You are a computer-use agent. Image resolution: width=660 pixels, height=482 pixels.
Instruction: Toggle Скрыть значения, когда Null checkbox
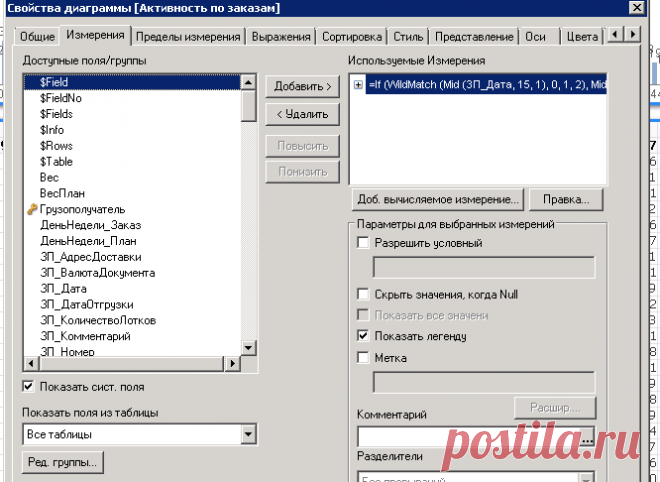tap(363, 294)
